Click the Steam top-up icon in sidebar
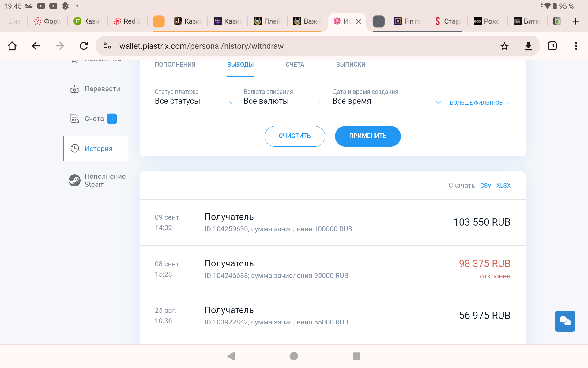The height and width of the screenshot is (368, 588). (x=74, y=180)
